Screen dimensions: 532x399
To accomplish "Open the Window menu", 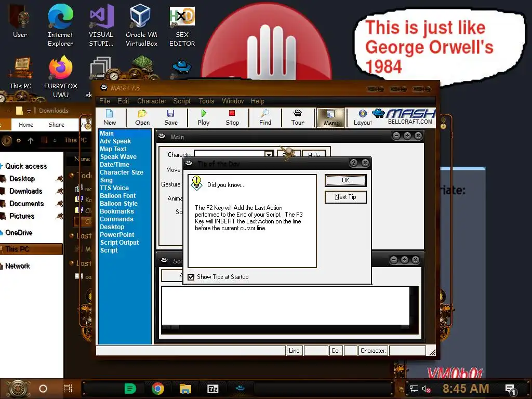I will [x=233, y=101].
